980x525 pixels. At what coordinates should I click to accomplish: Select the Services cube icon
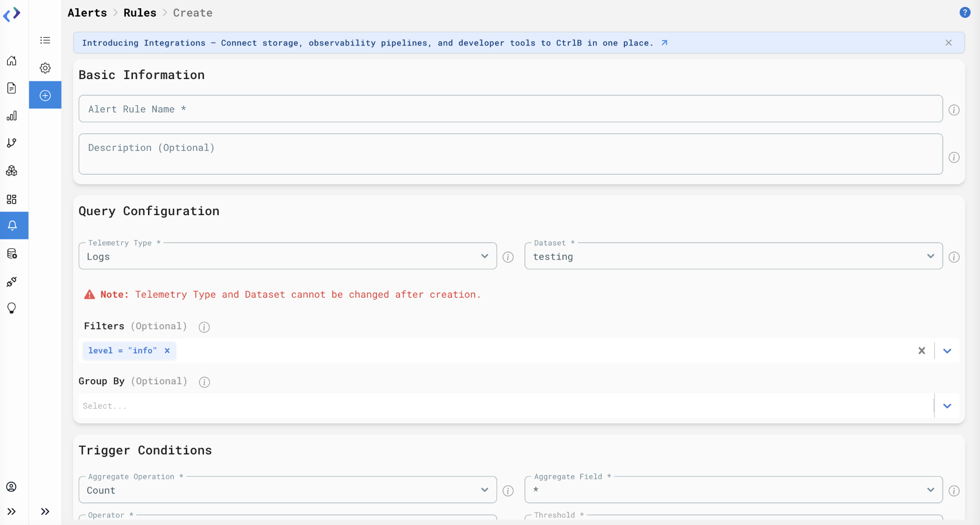11,171
